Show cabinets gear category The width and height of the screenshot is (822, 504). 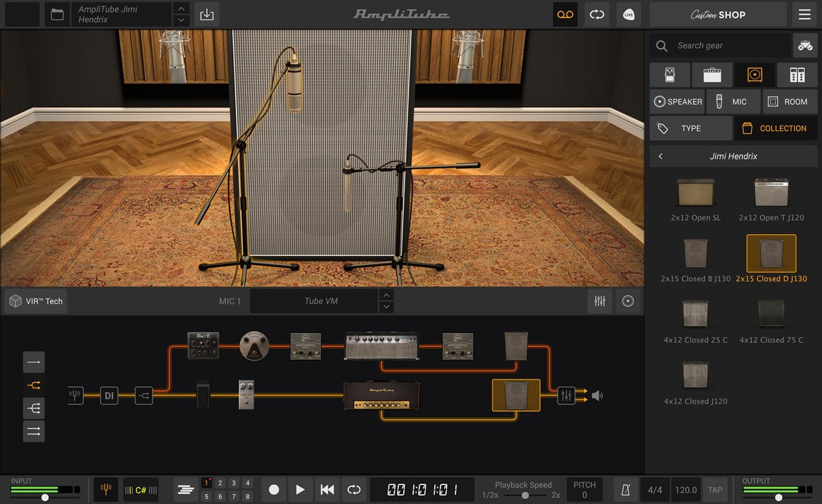pos(755,75)
